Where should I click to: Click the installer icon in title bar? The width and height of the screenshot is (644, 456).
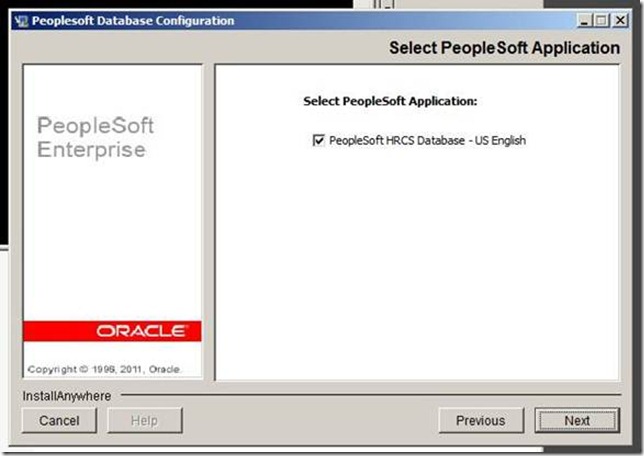click(21, 21)
